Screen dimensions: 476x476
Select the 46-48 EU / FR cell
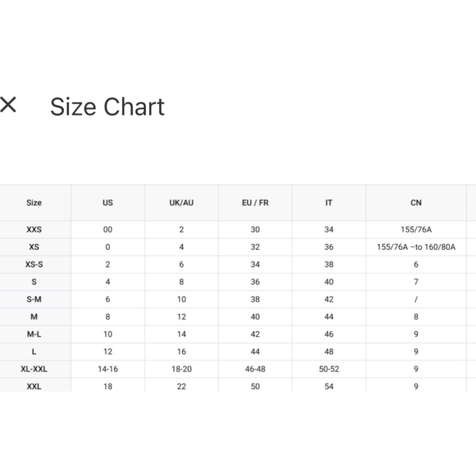(255, 369)
